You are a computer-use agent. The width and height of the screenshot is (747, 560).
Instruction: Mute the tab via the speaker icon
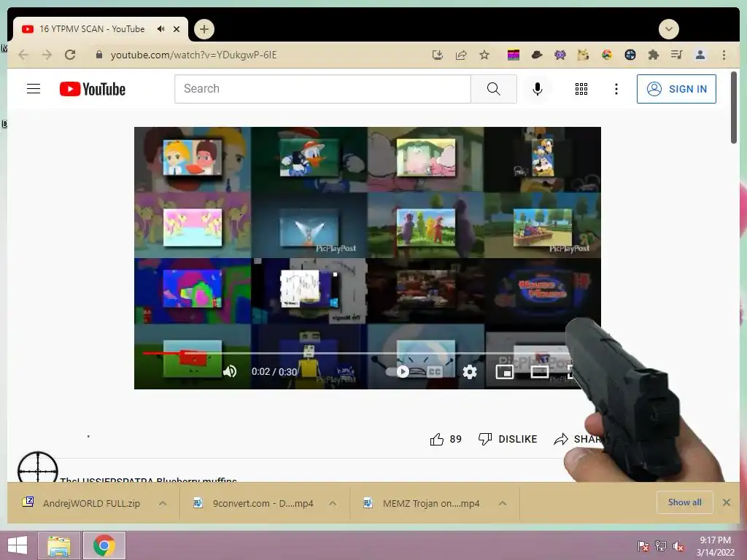pos(161,29)
